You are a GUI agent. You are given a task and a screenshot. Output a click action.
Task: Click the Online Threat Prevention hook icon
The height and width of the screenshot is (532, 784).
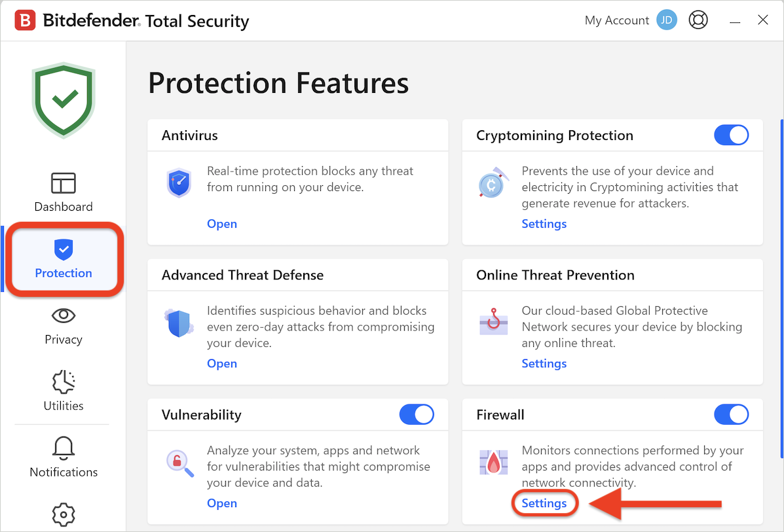click(x=493, y=323)
